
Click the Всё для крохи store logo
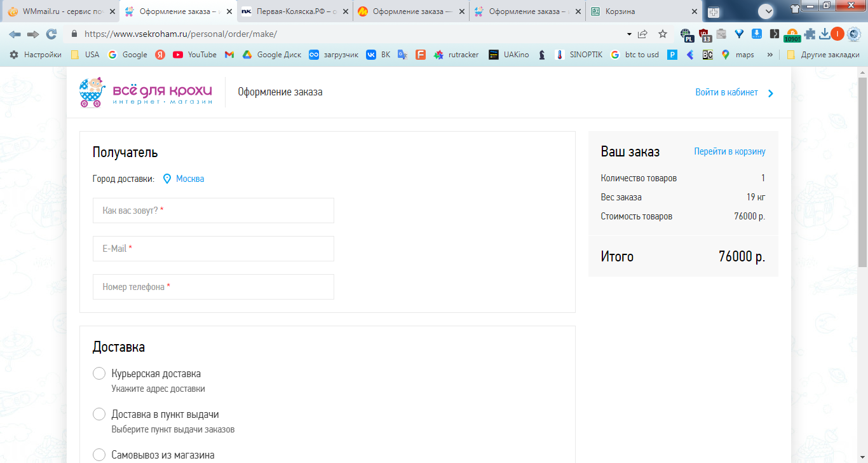click(x=146, y=92)
